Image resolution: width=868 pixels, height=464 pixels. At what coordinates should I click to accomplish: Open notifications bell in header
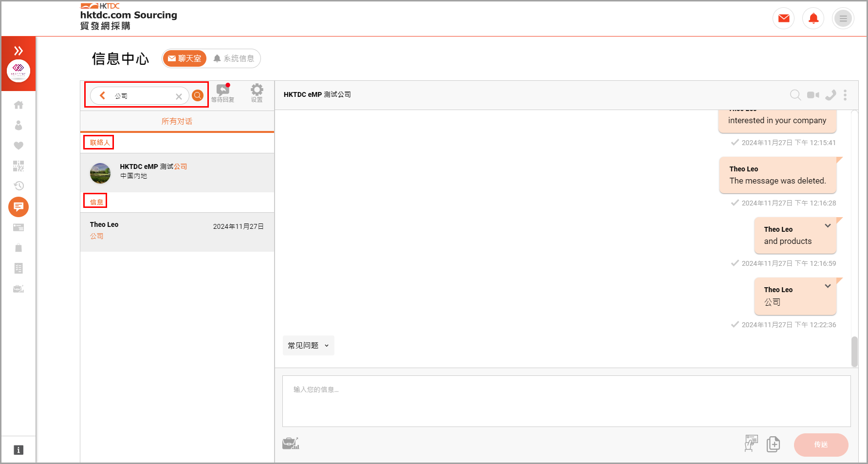coord(813,19)
